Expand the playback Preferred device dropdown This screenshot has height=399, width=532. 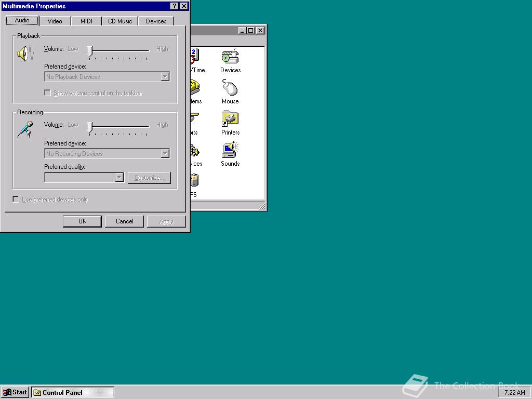[x=165, y=77]
